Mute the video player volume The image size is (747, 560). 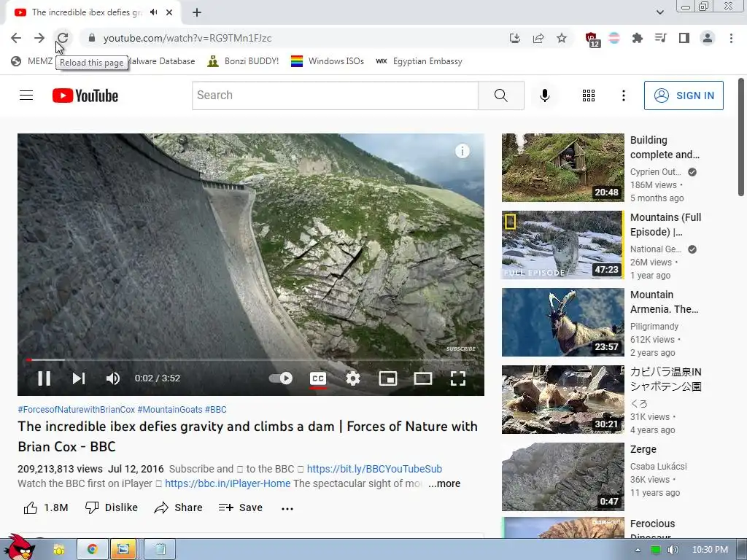coord(113,378)
